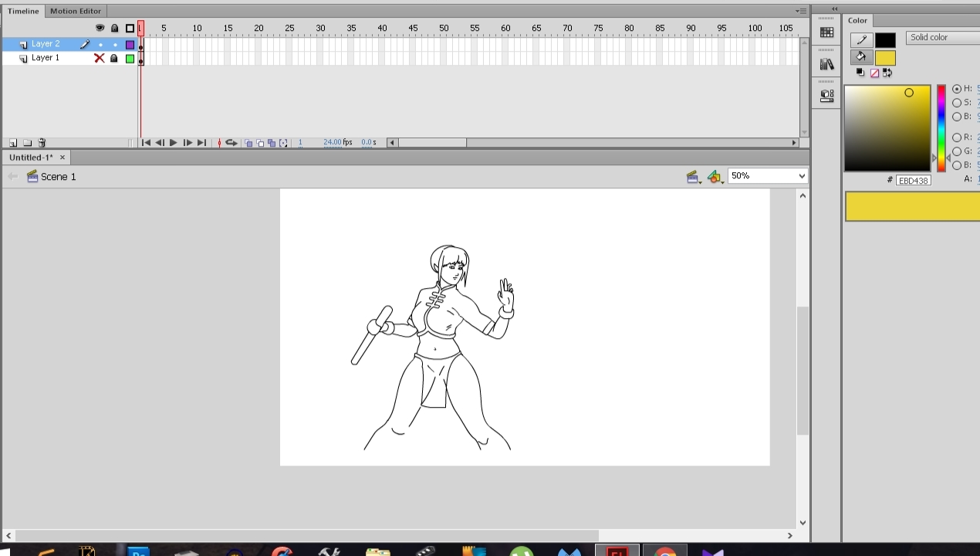The width and height of the screenshot is (980, 556).
Task: Open the Library panel books icon
Action: point(826,64)
